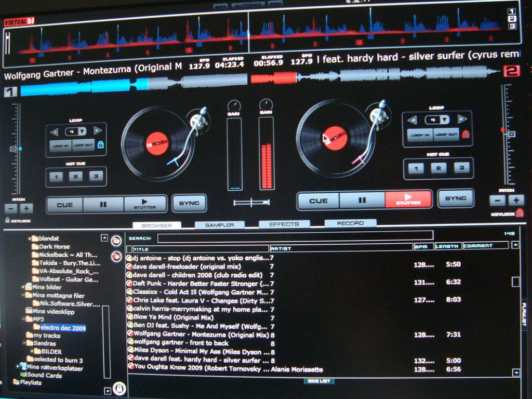Click deck 1 loop shrink left arrow
The height and width of the screenshot is (399, 532).
[x=54, y=132]
